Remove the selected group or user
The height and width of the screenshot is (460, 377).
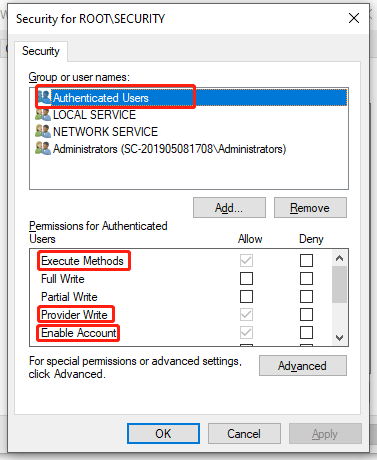310,208
